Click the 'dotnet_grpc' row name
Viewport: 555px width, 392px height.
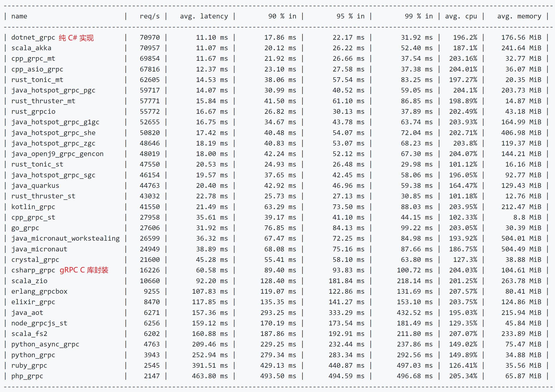[x=33, y=38]
